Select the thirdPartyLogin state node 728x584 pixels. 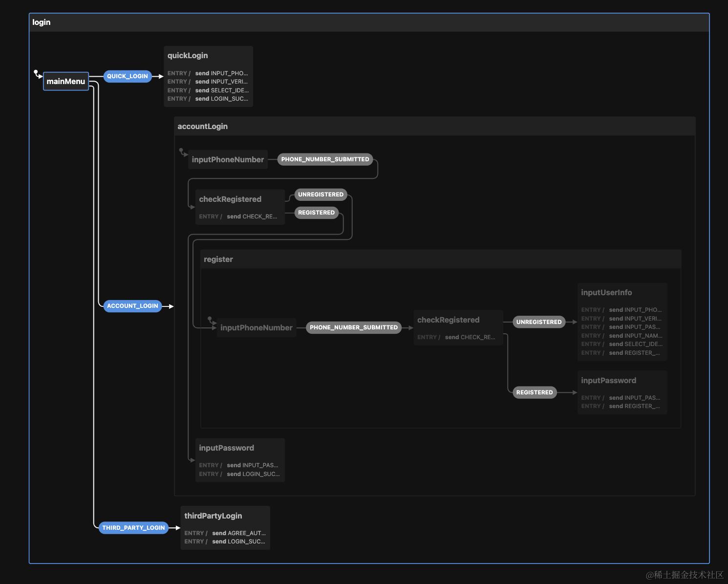[x=225, y=528]
